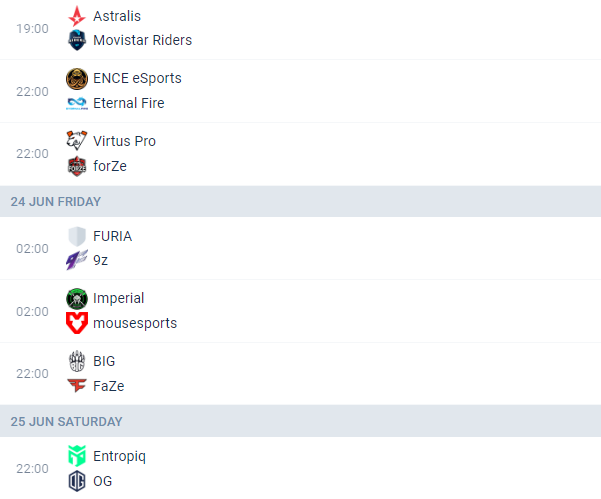601x499 pixels.
Task: Click the FURIA placeholder shield icon
Action: 77,236
